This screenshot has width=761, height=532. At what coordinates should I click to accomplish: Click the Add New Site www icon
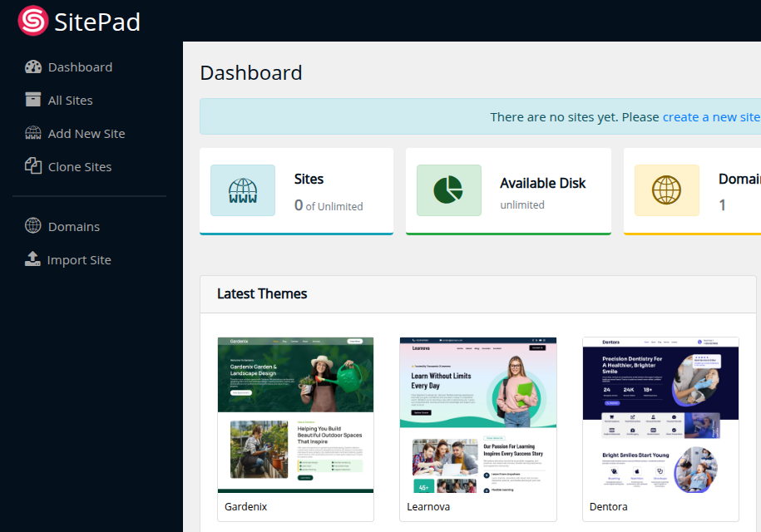click(33, 133)
